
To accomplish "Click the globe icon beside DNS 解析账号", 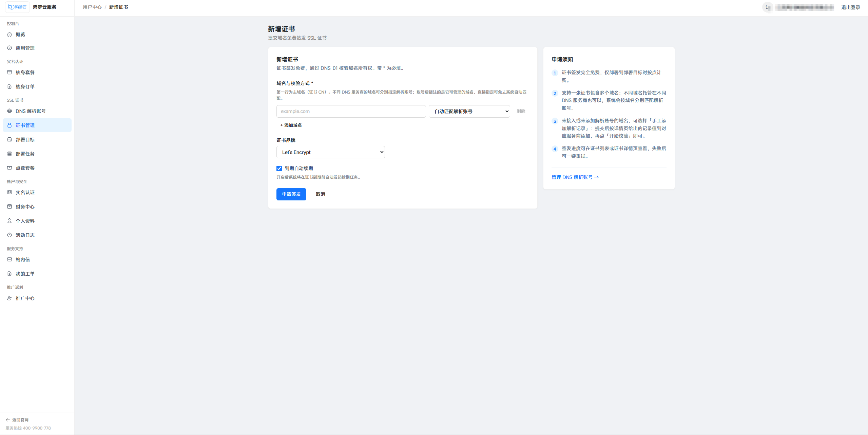I will (x=9, y=111).
